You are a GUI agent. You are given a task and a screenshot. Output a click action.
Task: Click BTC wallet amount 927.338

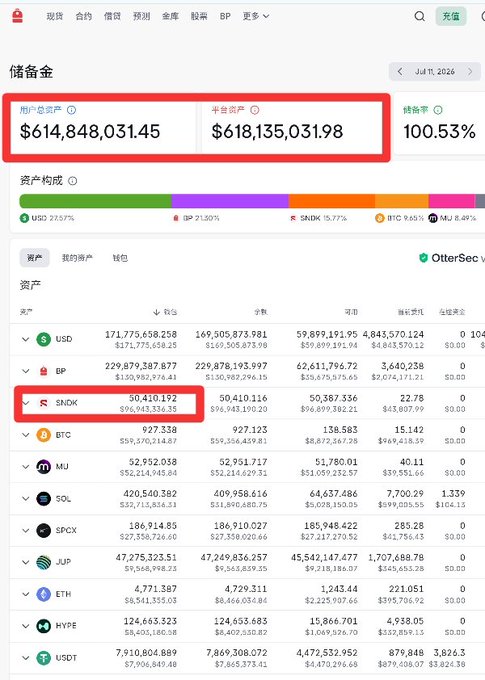point(159,430)
